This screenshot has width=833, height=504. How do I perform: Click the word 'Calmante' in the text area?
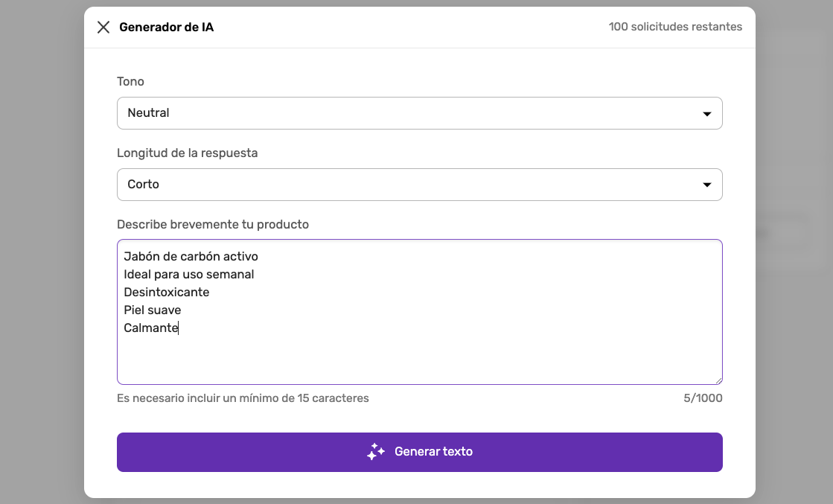(x=151, y=328)
